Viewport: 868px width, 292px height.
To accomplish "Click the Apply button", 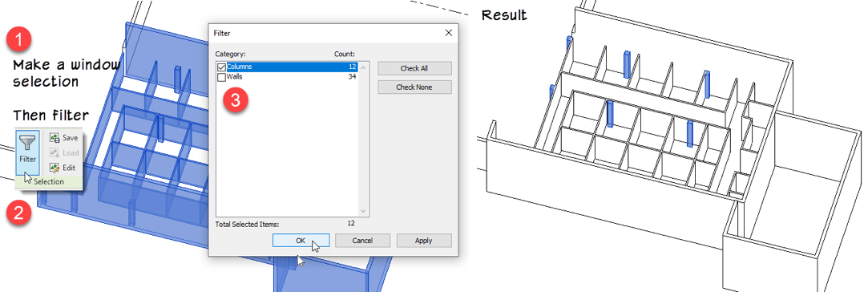I will (424, 241).
